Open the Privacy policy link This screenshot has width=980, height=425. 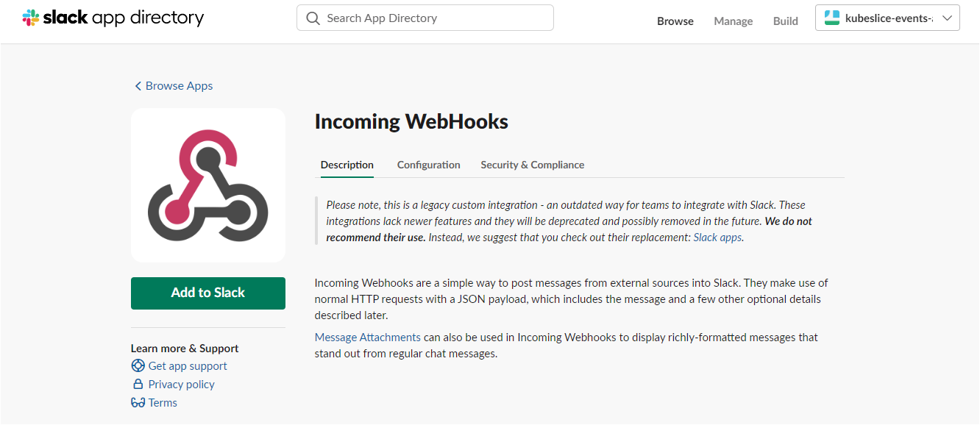click(182, 385)
